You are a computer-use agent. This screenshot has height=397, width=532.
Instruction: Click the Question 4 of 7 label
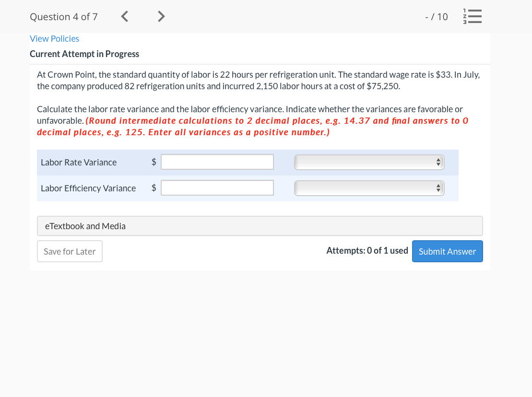(x=64, y=16)
